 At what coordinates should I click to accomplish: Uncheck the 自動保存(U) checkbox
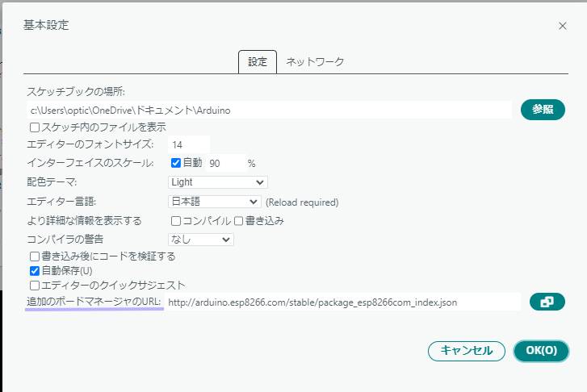pyautogui.click(x=35, y=271)
